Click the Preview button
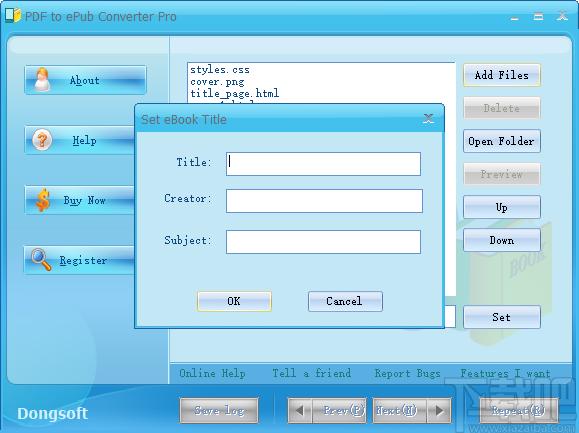579x433 pixels. 502,174
